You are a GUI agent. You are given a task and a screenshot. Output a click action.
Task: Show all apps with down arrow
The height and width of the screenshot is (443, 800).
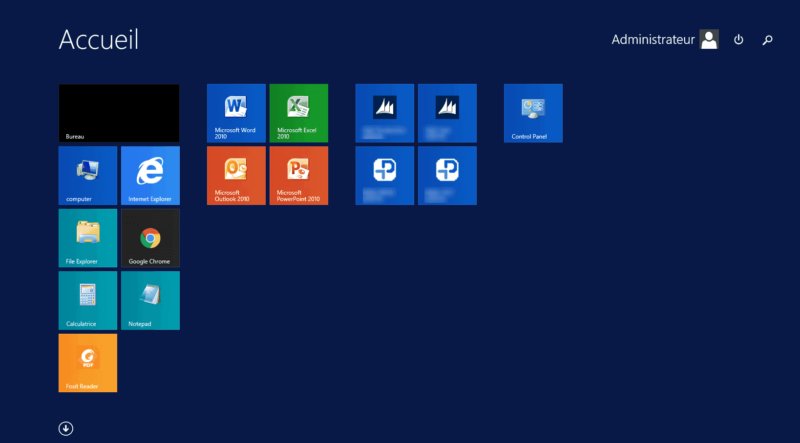coord(66,429)
